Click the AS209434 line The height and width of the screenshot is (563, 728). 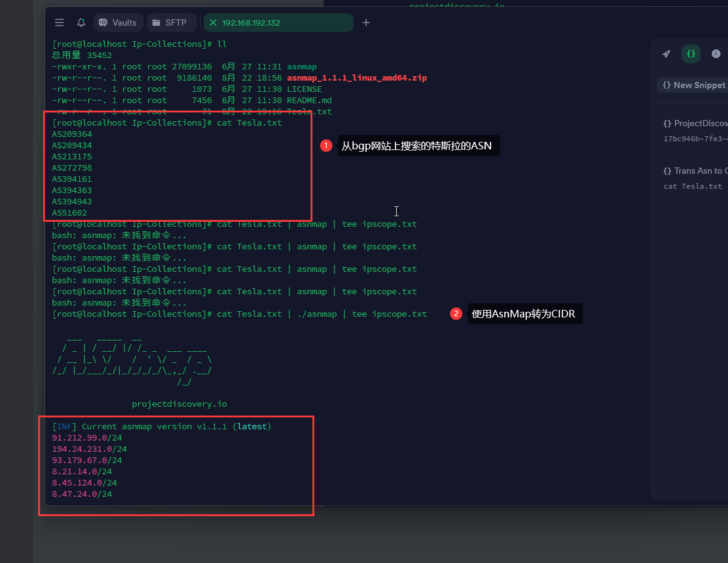point(72,145)
